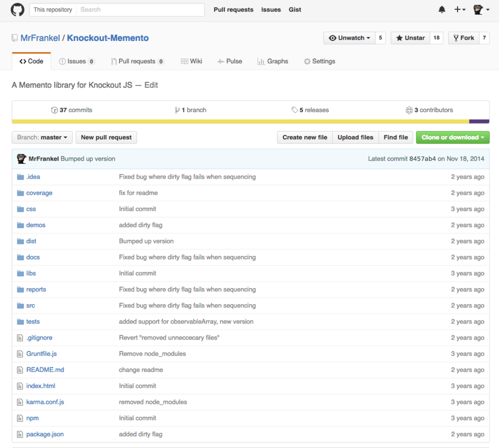Click the releases tag icon
Screen dimensions: 499x448
pyautogui.click(x=295, y=110)
